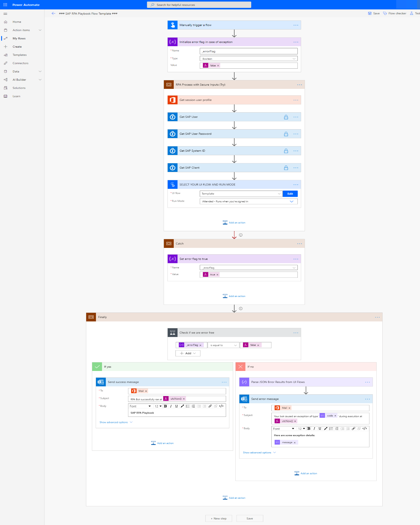Open options menu for Finally scope

click(x=378, y=317)
